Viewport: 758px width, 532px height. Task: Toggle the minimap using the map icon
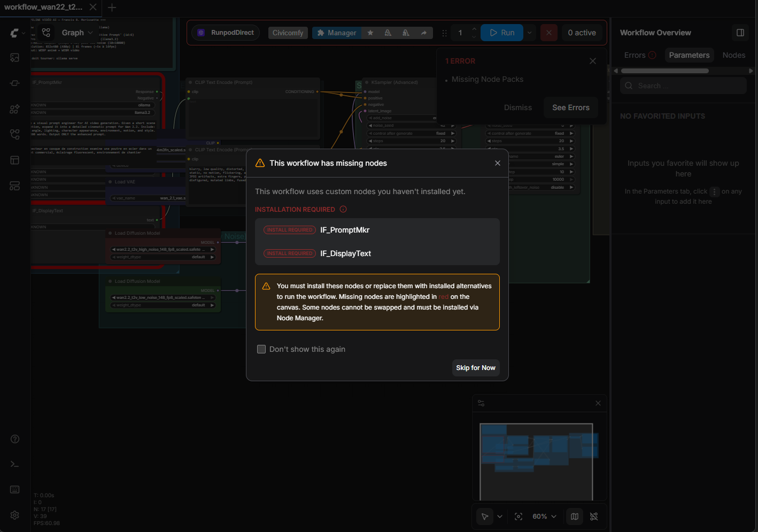[x=575, y=516]
